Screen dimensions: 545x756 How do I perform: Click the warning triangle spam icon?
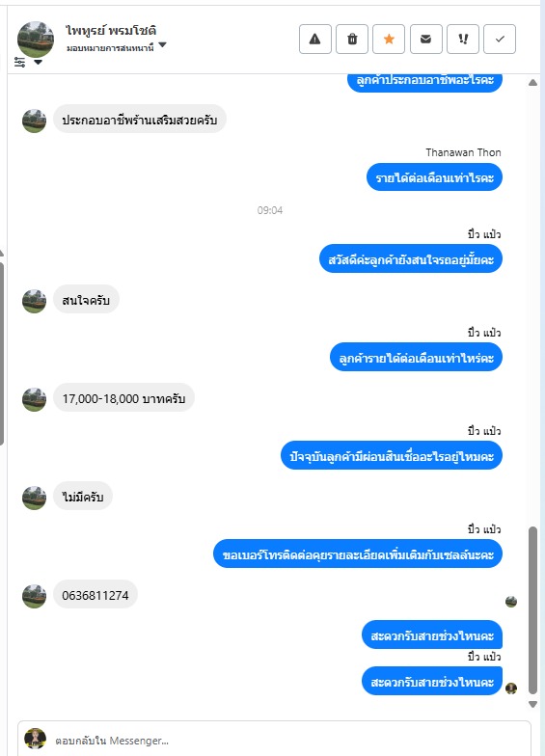click(x=314, y=39)
